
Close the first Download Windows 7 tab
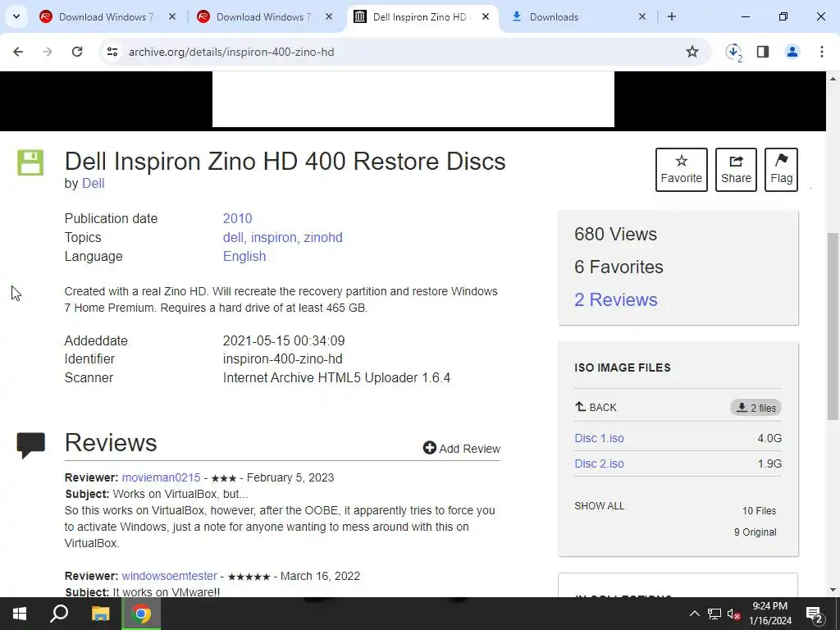(x=172, y=16)
